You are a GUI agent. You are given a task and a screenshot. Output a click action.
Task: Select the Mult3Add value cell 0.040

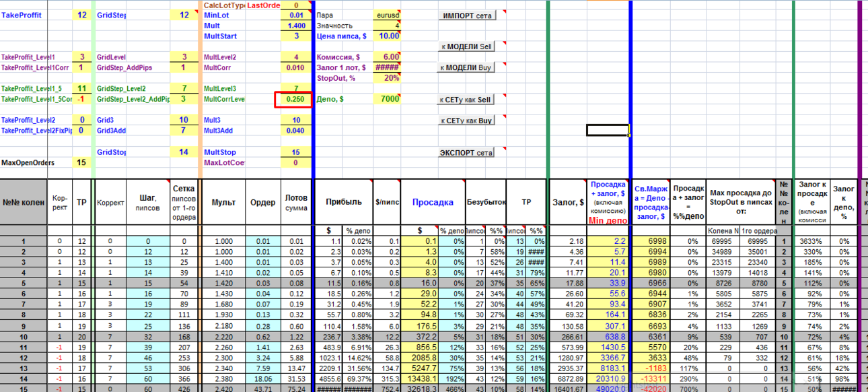[296, 131]
